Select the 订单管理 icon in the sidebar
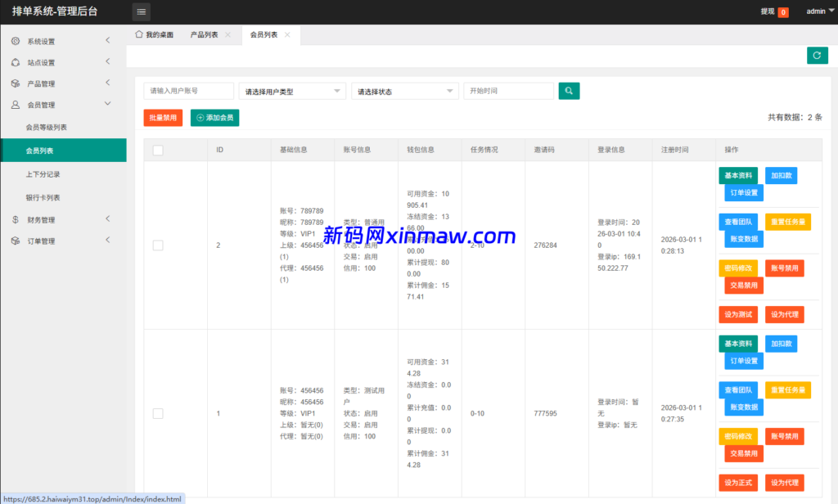Screen dimensions: 838x504 tap(14, 240)
